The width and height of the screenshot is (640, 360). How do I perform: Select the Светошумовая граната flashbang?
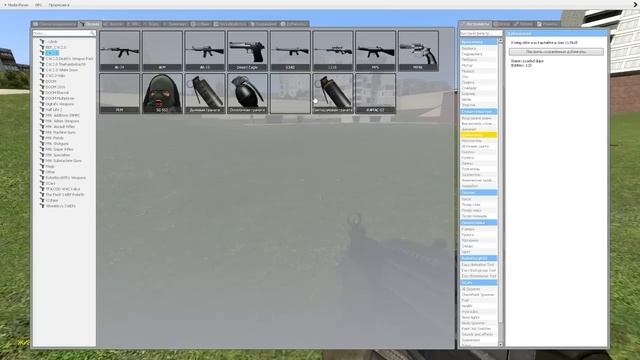tap(333, 93)
